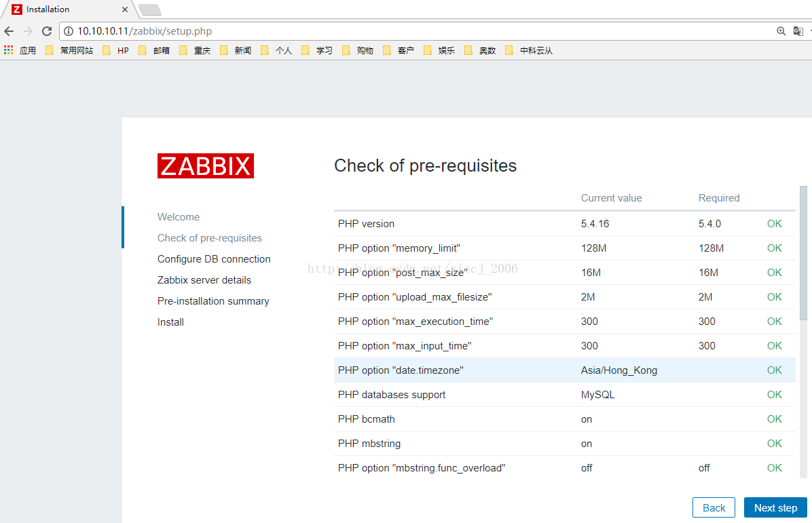Open the 中科云从 bookmark folder
The height and width of the screenshot is (523, 812).
click(530, 50)
